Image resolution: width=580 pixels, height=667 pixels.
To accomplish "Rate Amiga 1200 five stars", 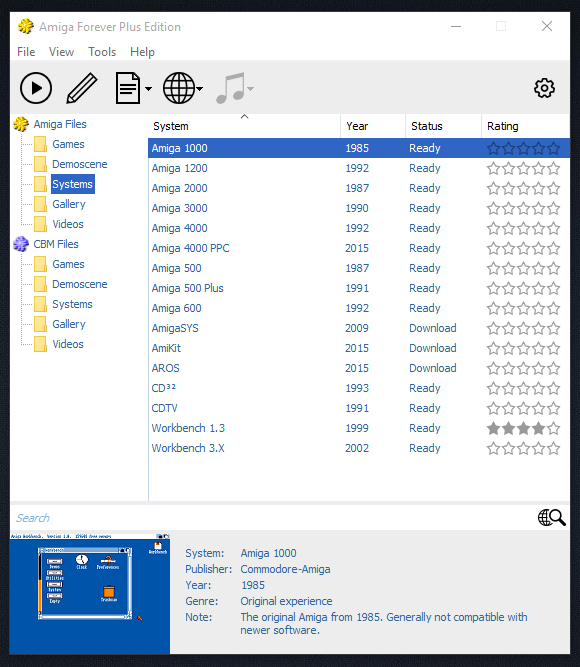I will pyautogui.click(x=554, y=168).
